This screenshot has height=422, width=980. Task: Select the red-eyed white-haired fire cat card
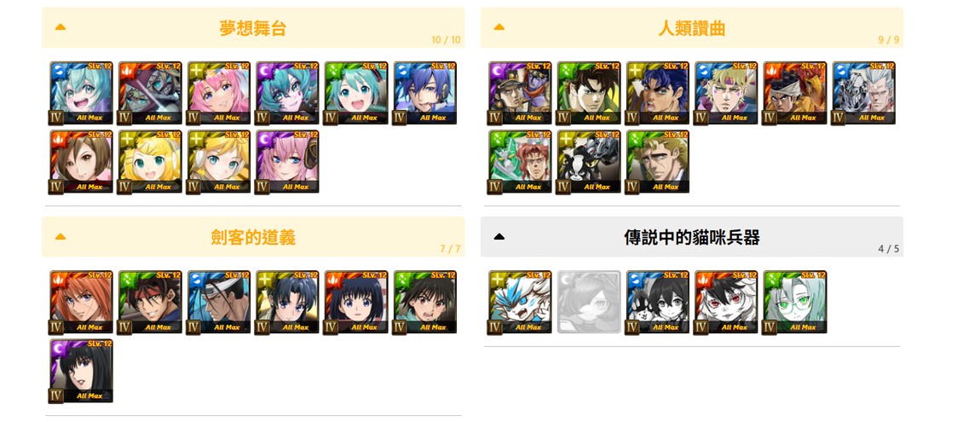pos(726,302)
